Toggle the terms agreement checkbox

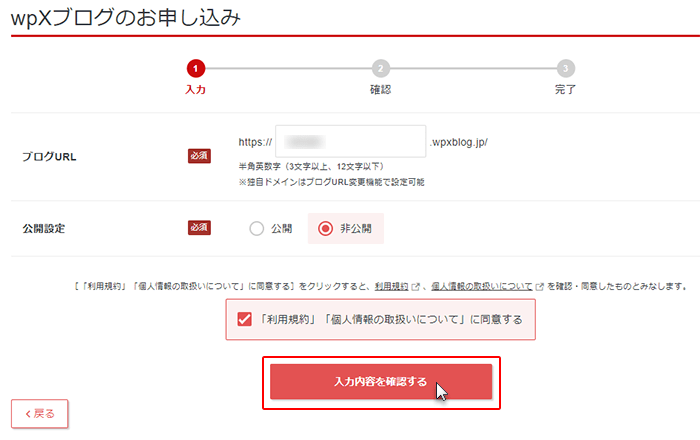244,319
